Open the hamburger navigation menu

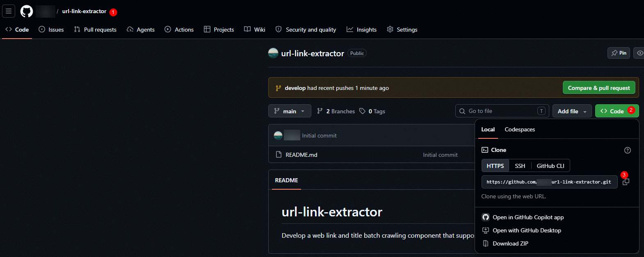pyautogui.click(x=9, y=11)
